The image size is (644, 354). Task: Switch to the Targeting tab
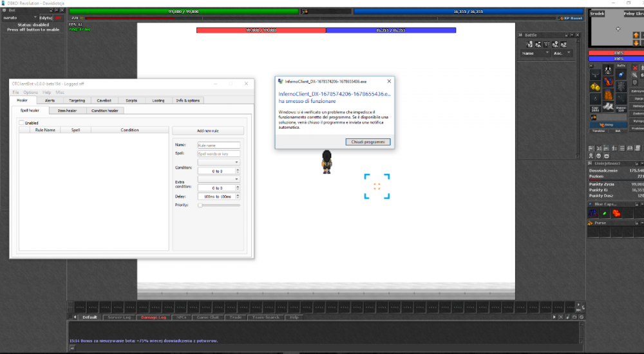(77, 100)
